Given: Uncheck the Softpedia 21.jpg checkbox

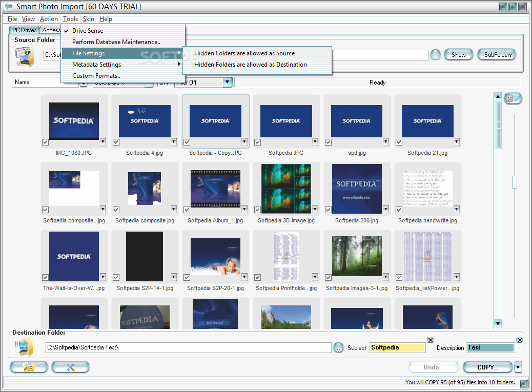Looking at the screenshot, I should coord(399,142).
